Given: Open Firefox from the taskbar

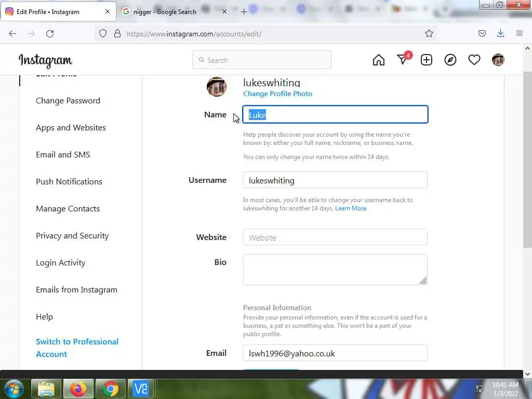Looking at the screenshot, I should pyautogui.click(x=78, y=389).
